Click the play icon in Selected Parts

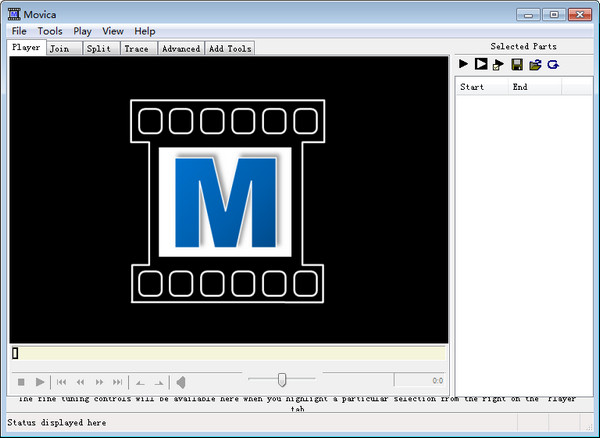pyautogui.click(x=463, y=64)
